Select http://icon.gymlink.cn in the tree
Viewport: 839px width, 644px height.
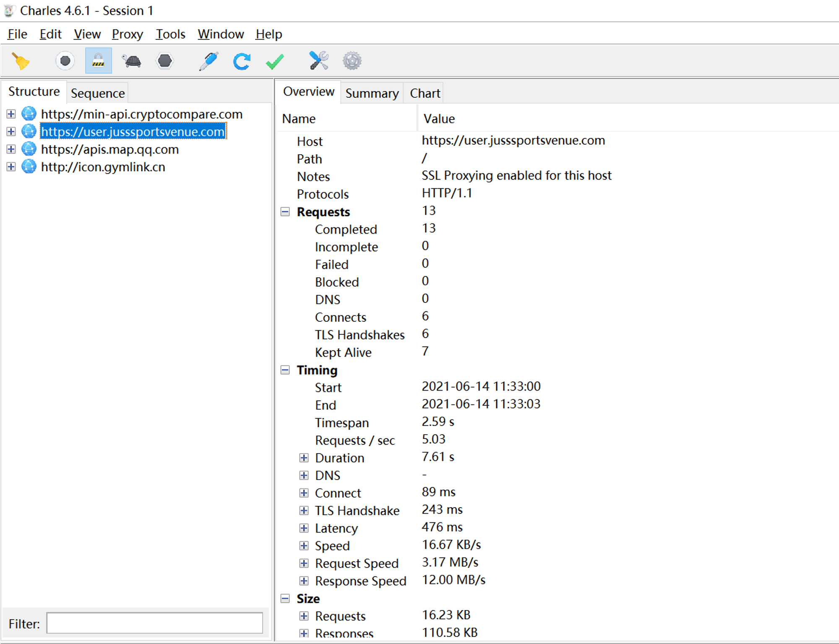pos(103,167)
